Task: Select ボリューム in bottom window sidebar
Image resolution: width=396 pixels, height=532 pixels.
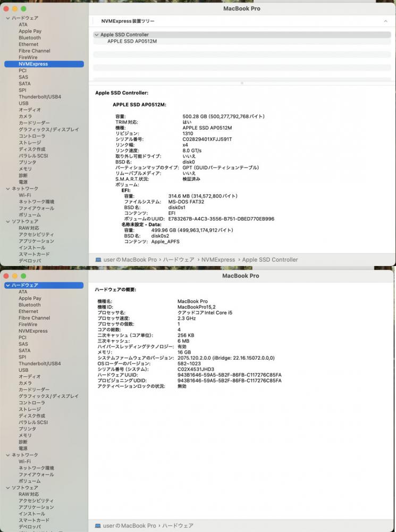Action: [x=30, y=481]
